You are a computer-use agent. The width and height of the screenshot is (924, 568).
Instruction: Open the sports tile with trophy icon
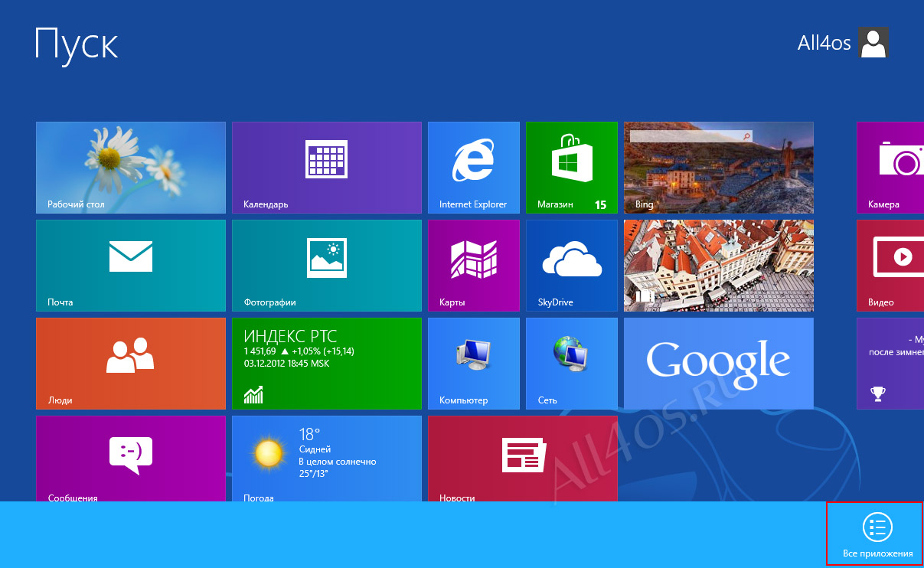click(890, 364)
